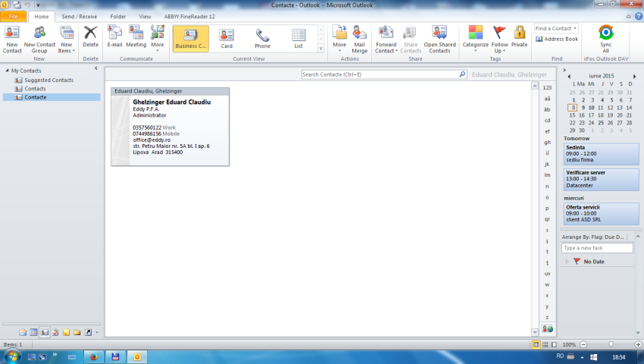
Task: Minimize the navigation pane
Action: click(96, 68)
